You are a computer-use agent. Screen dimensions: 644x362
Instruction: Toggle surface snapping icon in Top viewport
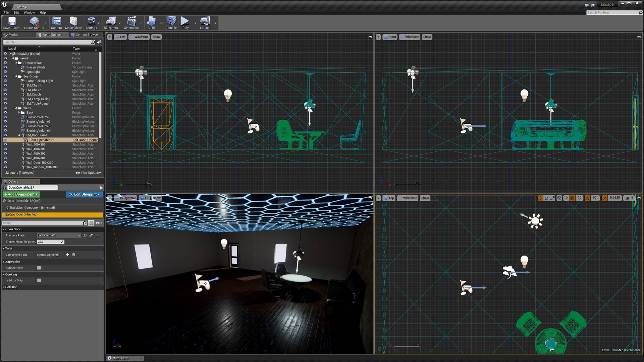[566, 198]
